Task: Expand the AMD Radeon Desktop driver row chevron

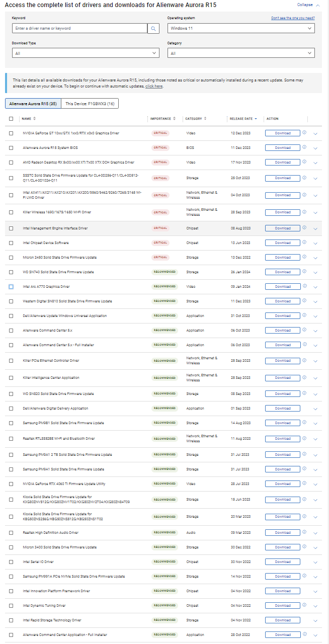Action: coord(315,163)
